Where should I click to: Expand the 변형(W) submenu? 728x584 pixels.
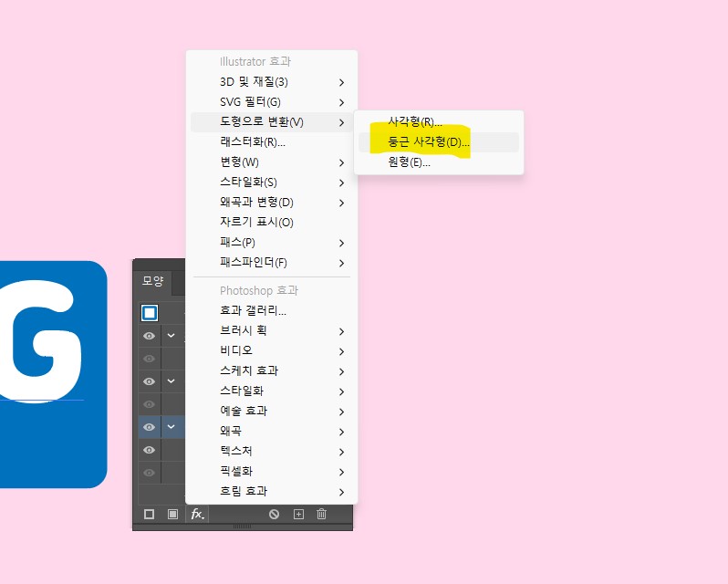click(x=272, y=162)
